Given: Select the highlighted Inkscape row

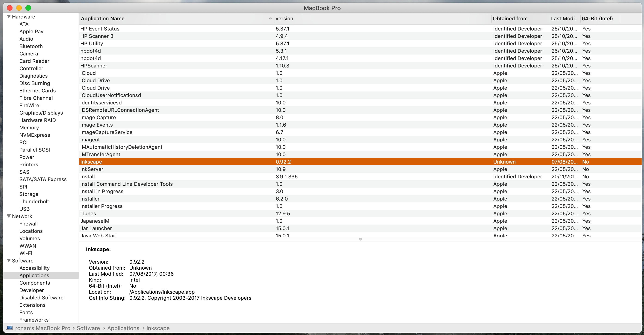Looking at the screenshot, I should coord(360,162).
